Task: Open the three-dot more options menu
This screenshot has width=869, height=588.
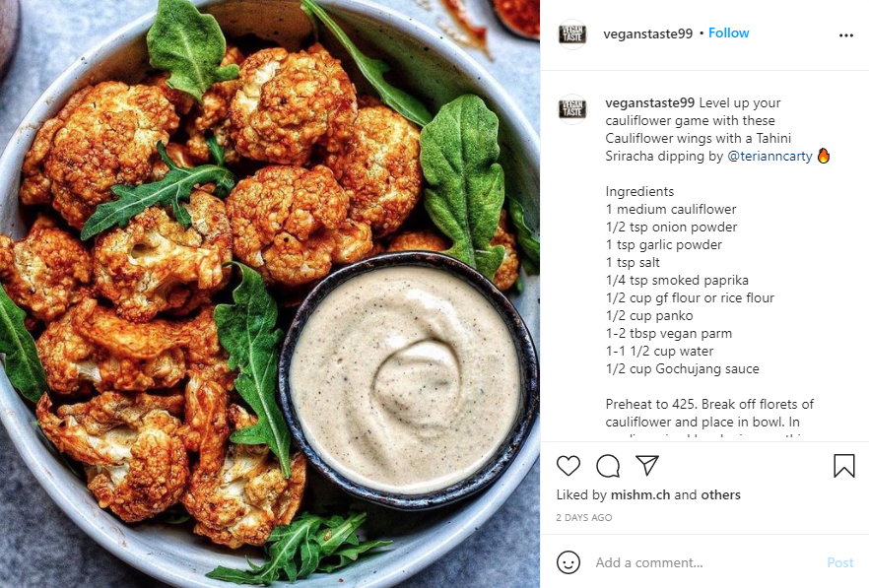Action: [845, 35]
